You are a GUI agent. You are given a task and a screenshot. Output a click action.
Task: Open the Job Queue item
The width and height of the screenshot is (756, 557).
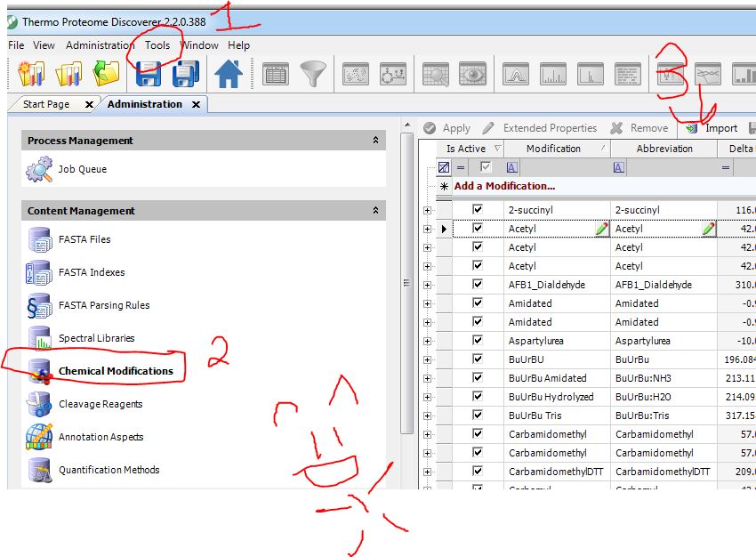coord(83,169)
